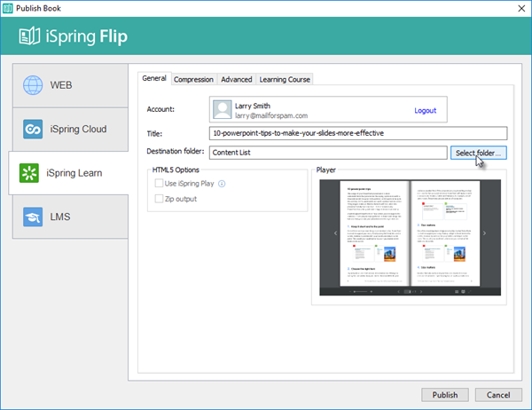Click the Destination folder field
Screen dimensions: 532x410
(x=328, y=153)
